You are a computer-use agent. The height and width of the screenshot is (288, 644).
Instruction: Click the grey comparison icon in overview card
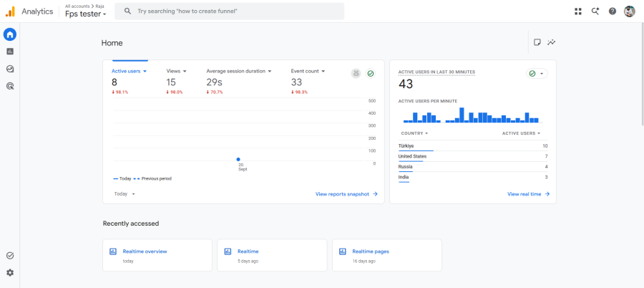pos(356,73)
